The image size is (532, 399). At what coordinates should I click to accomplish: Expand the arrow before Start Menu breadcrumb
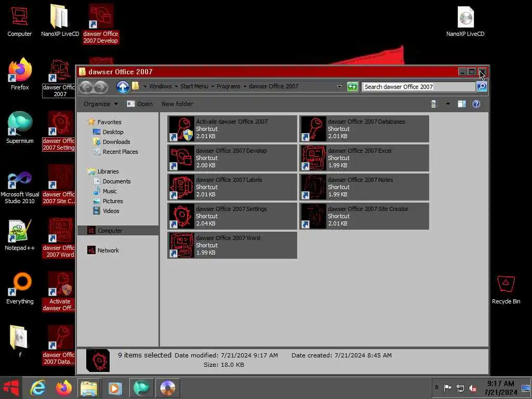[176, 87]
